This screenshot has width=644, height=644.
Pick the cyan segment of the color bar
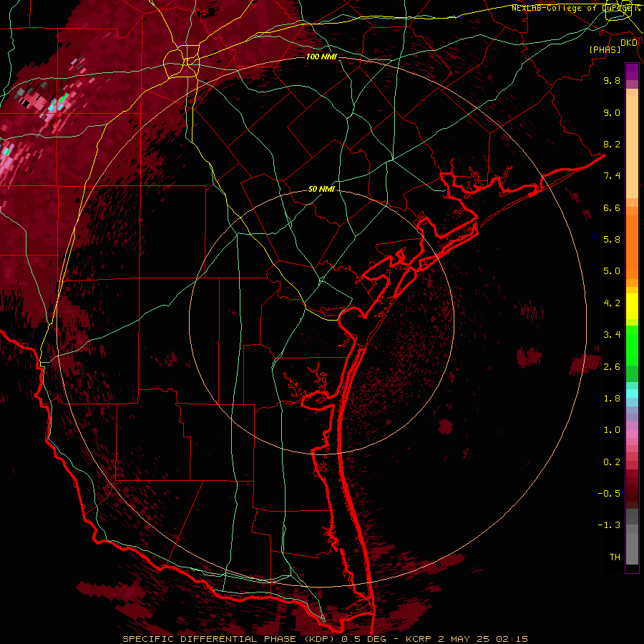[x=632, y=393]
